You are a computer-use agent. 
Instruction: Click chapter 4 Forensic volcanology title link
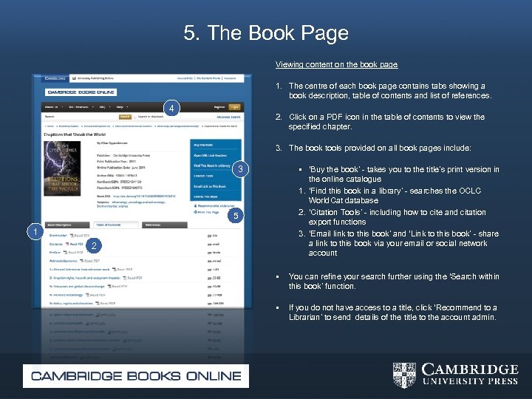[x=66, y=295]
